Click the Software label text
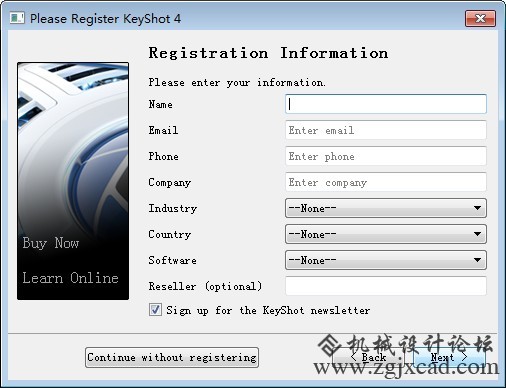Image resolution: width=506 pixels, height=388 pixels. point(173,260)
